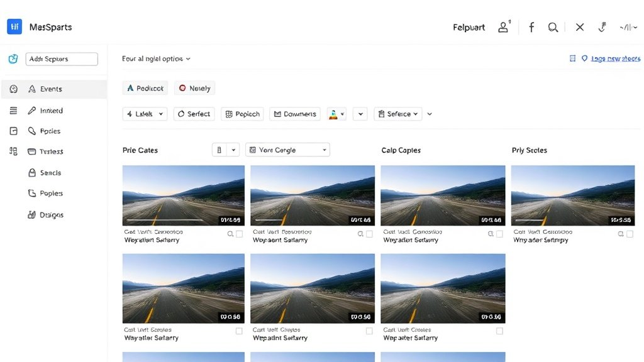This screenshot has width=644, height=362.
Task: Click the search icon under Calp Coples thumbnail
Action: 491,234
